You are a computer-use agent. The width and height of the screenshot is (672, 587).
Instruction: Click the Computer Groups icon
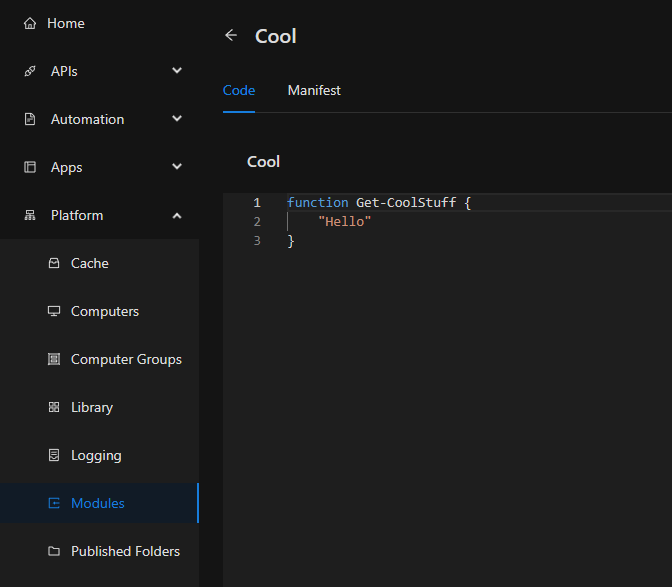[54, 359]
